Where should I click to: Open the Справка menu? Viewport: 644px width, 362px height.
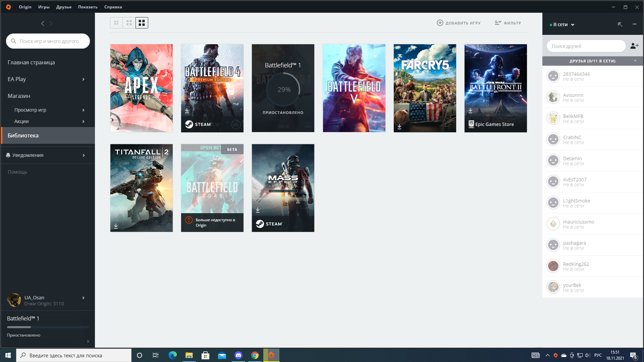click(113, 7)
